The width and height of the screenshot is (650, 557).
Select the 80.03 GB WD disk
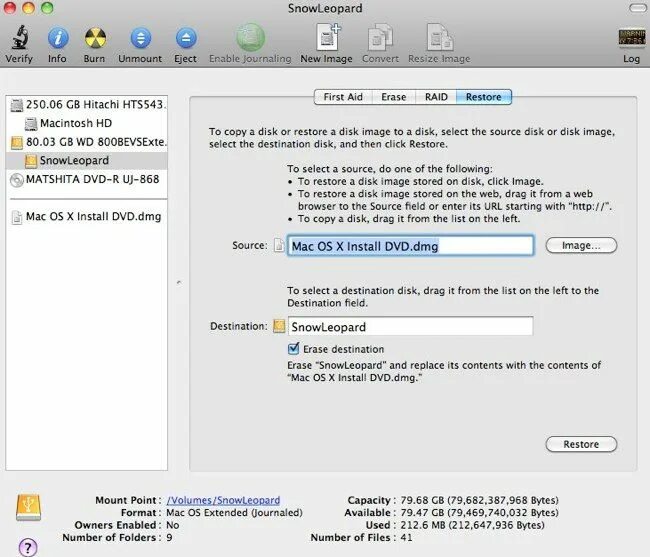pyautogui.click(x=88, y=142)
